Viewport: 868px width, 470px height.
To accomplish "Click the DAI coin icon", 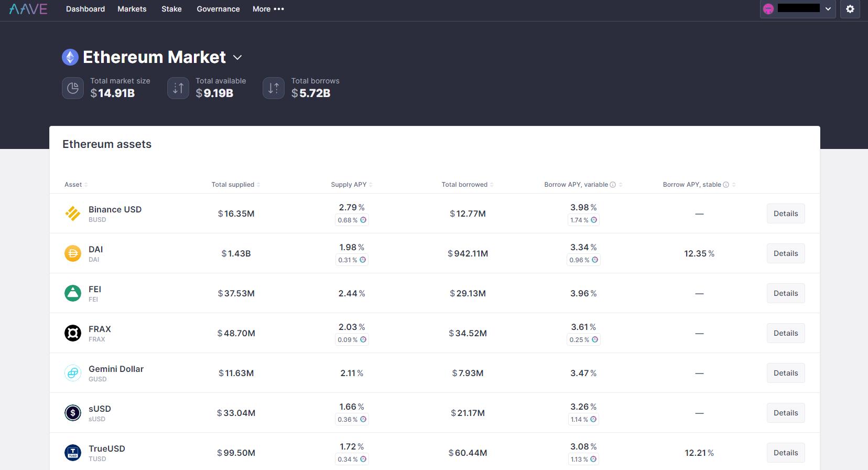I will (73, 253).
